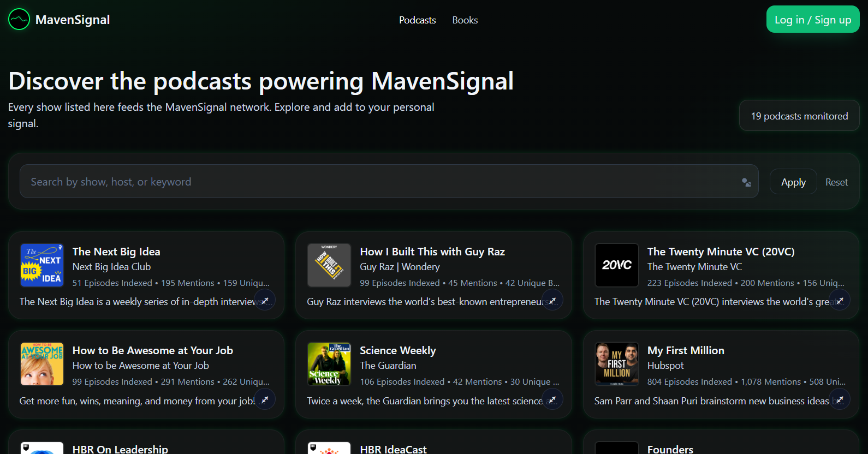Open My First Million cover thumbnail
The image size is (868, 454).
point(617,364)
